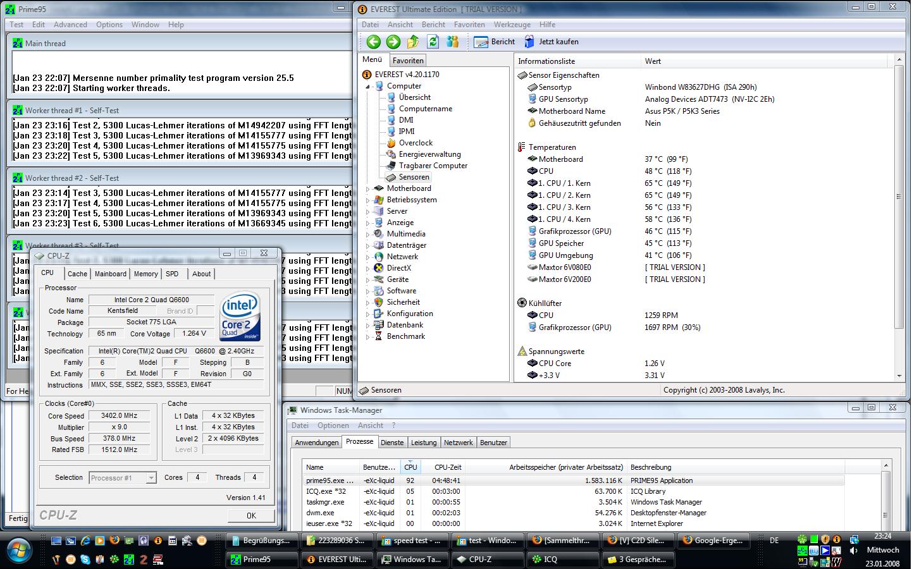Expand the Netzwerk tree node
The image size is (924, 569).
click(367, 257)
